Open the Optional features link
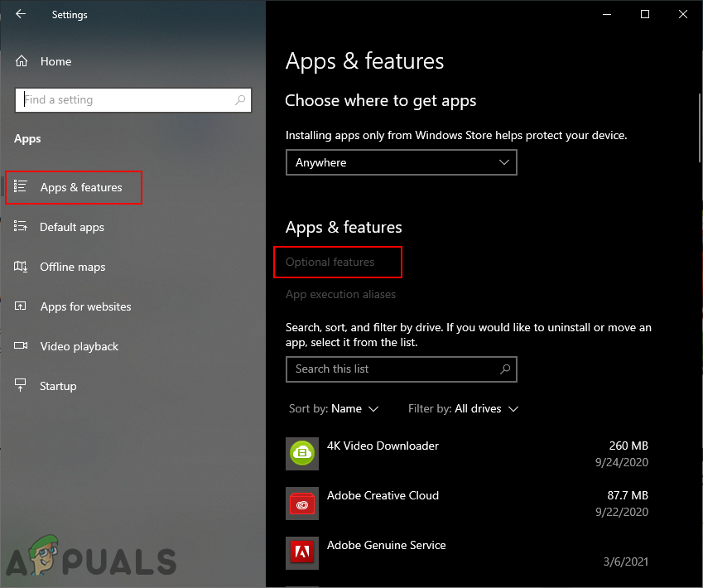703x588 pixels. point(330,262)
